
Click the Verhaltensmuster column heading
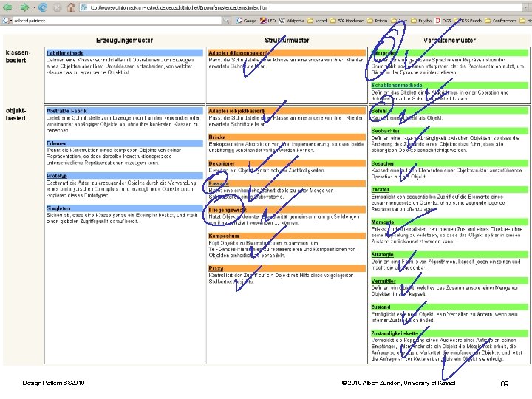pyautogui.click(x=449, y=41)
